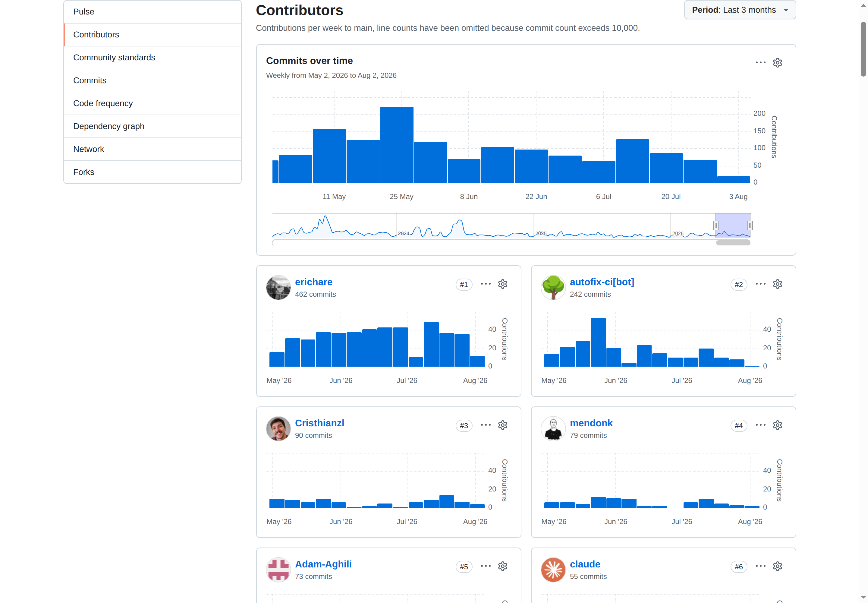Image resolution: width=868 pixels, height=603 pixels.
Task: Select Contributors in the sidebar
Action: (x=153, y=35)
